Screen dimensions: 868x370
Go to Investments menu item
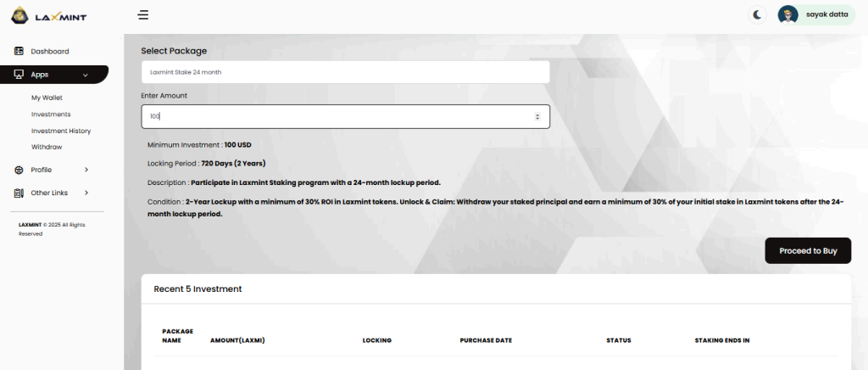(x=51, y=114)
